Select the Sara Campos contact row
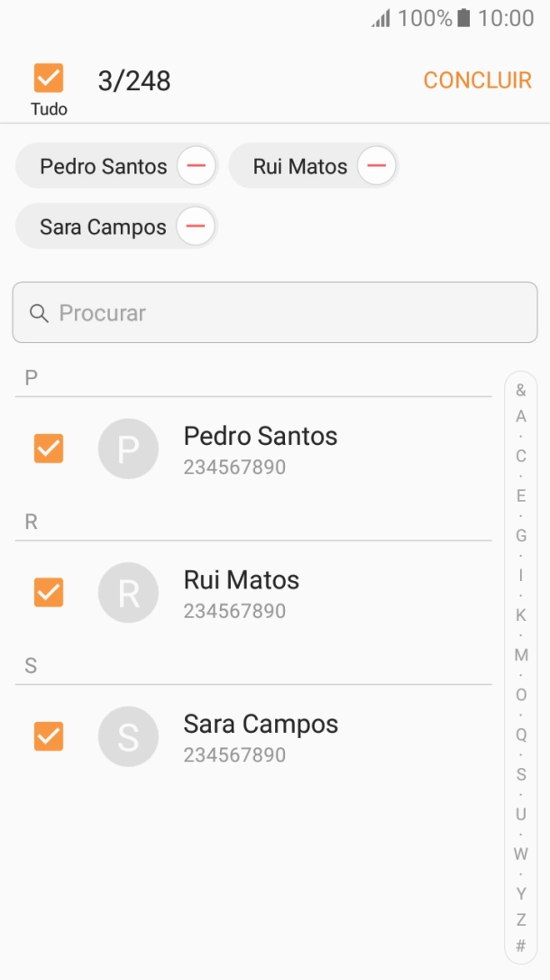Viewport: 550px width, 980px height. pyautogui.click(x=261, y=736)
